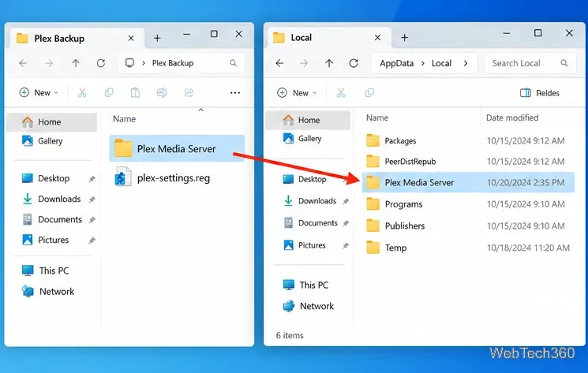This screenshot has height=373, width=588.
Task: Go up one level in Local window
Action: 329,63
